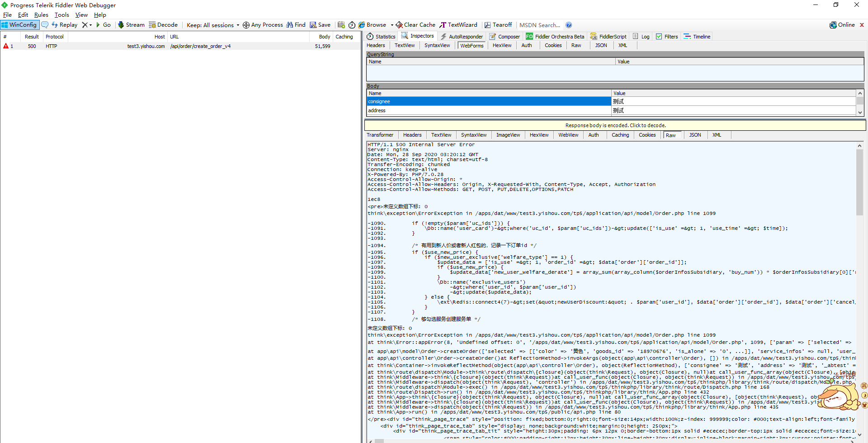Click the body grid scroll down arrow
The image size is (868, 443).
(860, 112)
